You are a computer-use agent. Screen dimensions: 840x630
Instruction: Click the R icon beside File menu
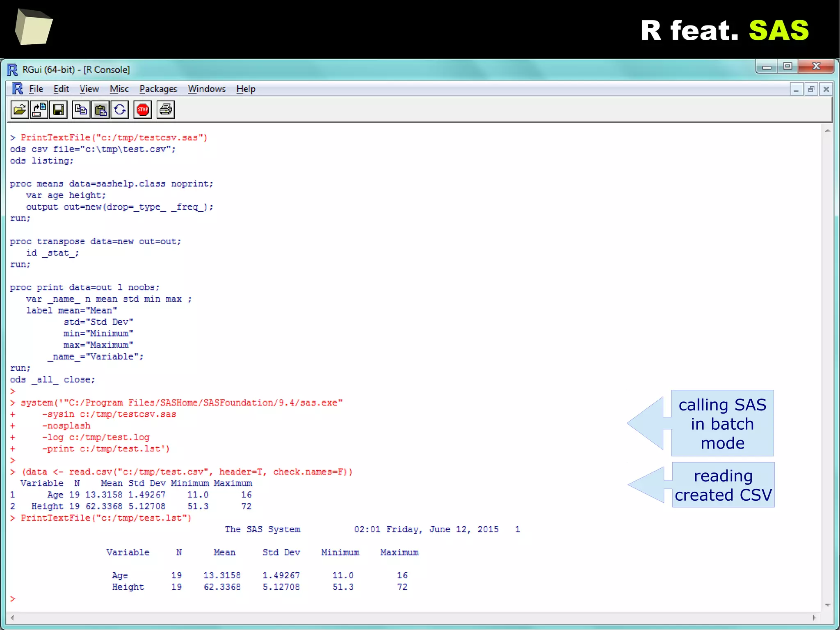(17, 89)
